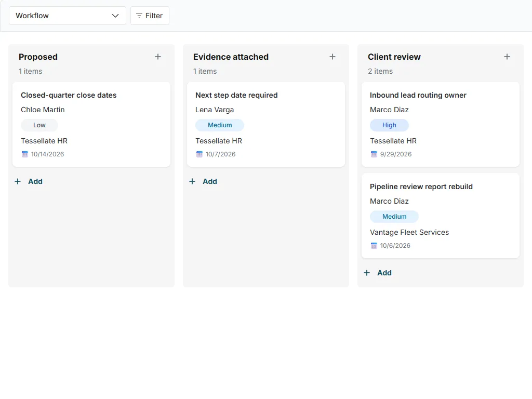Click calendar icon beside 10/6/2026
Image resolution: width=532 pixels, height=399 pixels.
(x=374, y=246)
